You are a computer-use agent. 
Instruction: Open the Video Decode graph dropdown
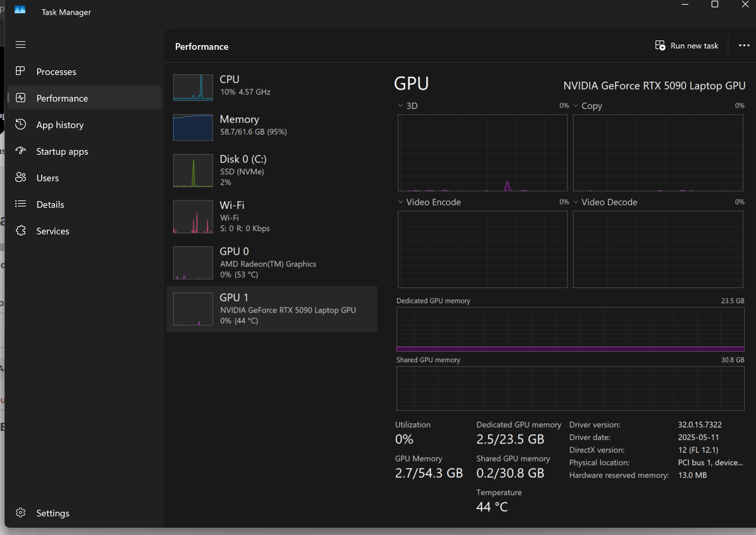[576, 202]
